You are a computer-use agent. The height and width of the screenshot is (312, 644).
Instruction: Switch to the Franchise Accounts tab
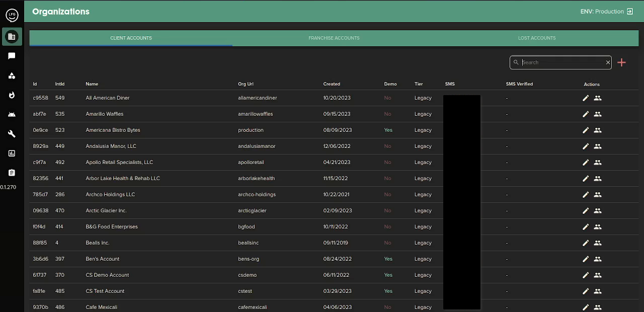click(x=334, y=38)
